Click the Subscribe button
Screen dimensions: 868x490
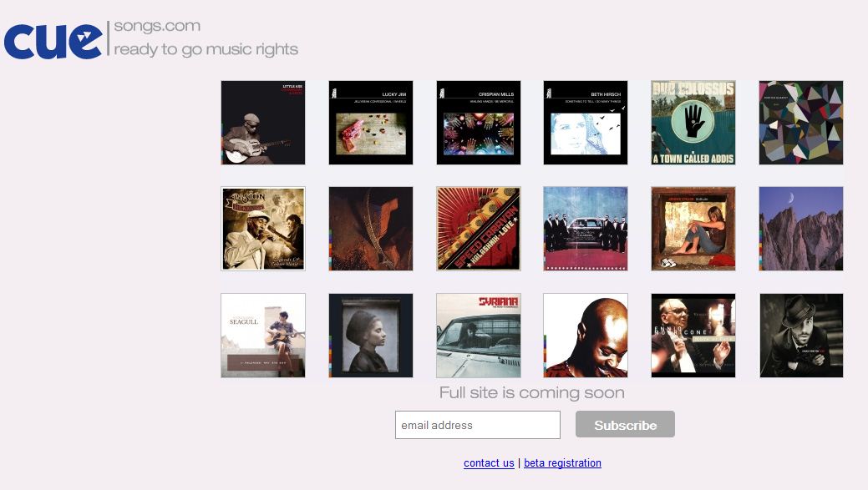625,424
